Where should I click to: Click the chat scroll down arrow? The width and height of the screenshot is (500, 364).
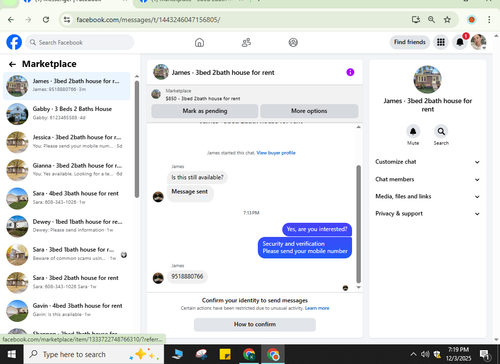358,287
